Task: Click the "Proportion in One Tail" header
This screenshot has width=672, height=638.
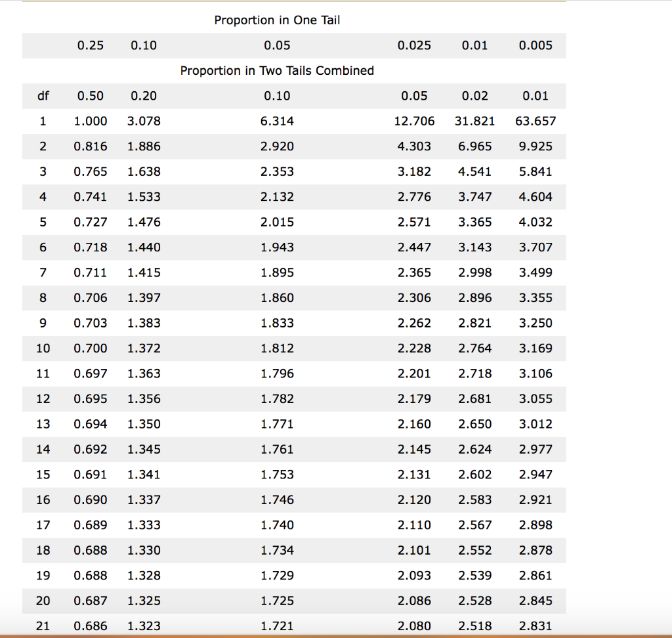Action: (276, 20)
